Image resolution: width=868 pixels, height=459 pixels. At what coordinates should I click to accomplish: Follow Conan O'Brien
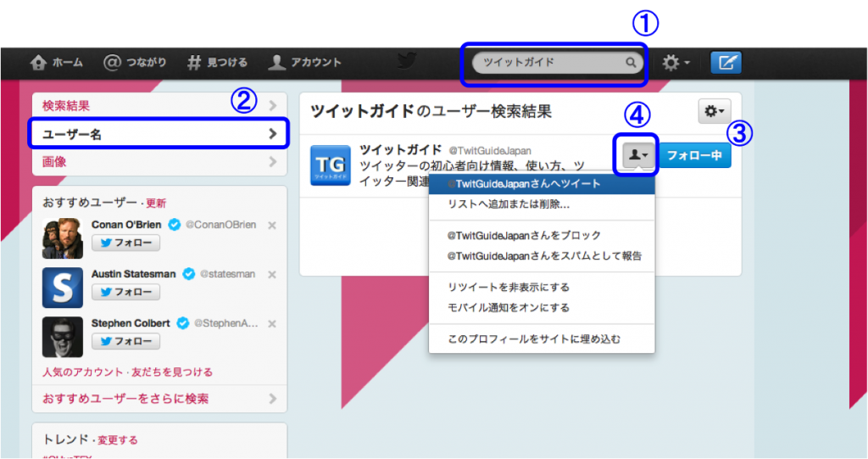125,243
